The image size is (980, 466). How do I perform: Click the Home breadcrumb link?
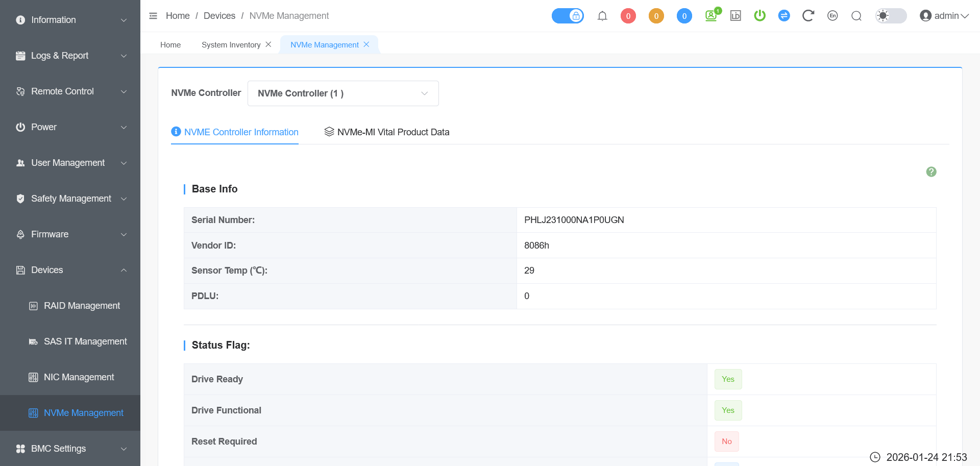178,16
